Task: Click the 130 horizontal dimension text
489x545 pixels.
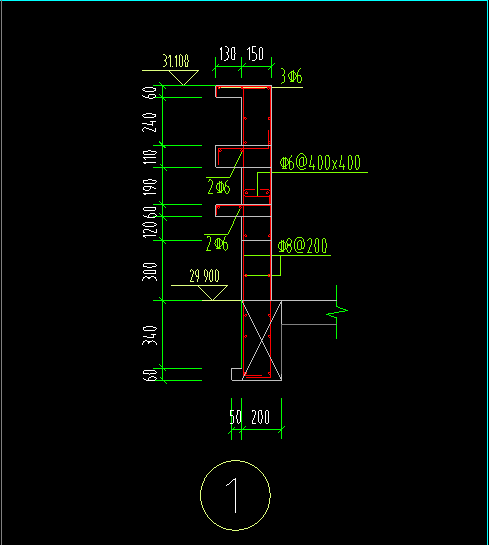Action: tap(228, 54)
